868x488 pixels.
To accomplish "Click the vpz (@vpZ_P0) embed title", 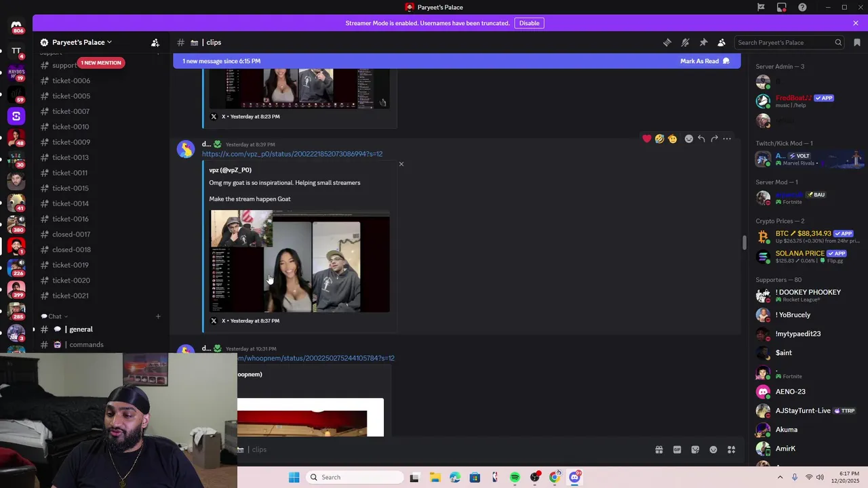I will pos(231,170).
